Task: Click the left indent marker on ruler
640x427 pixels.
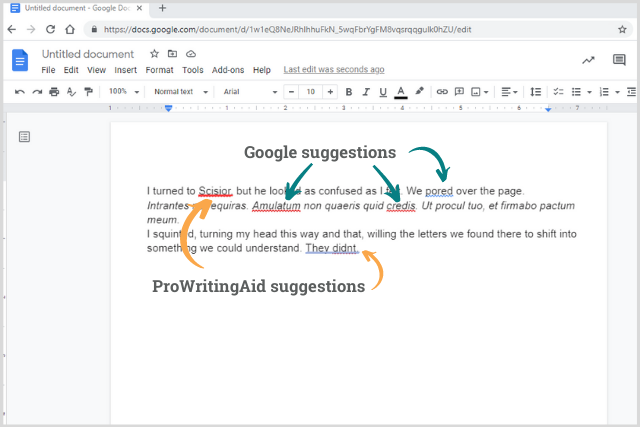Action: point(168,108)
